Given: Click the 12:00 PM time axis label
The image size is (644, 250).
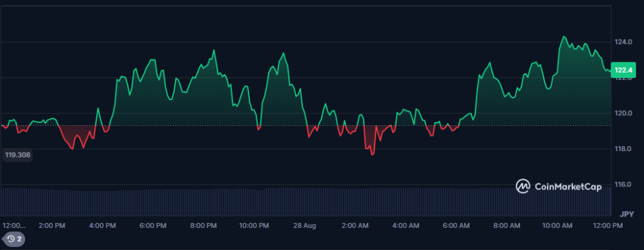Looking at the screenshot, I should coord(608,225).
